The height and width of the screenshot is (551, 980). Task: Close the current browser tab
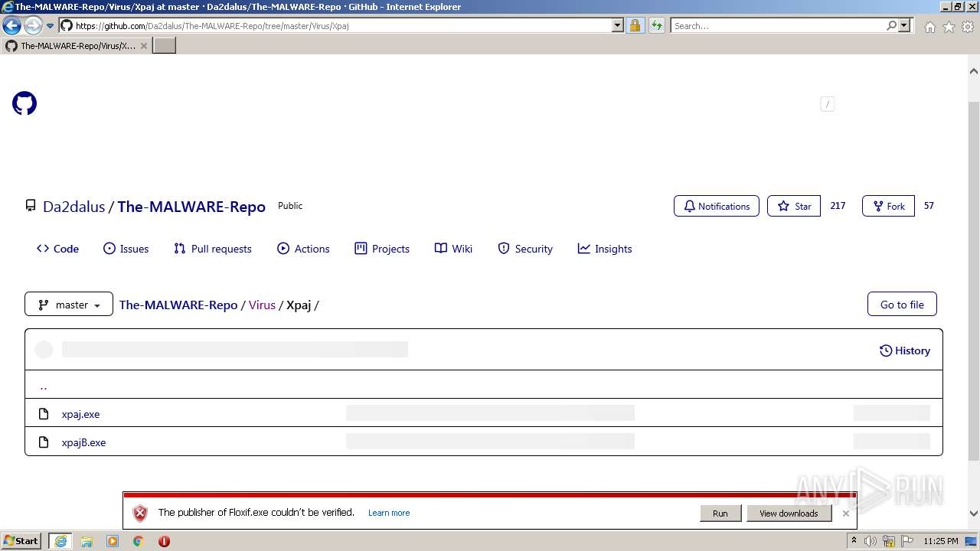(x=143, y=46)
